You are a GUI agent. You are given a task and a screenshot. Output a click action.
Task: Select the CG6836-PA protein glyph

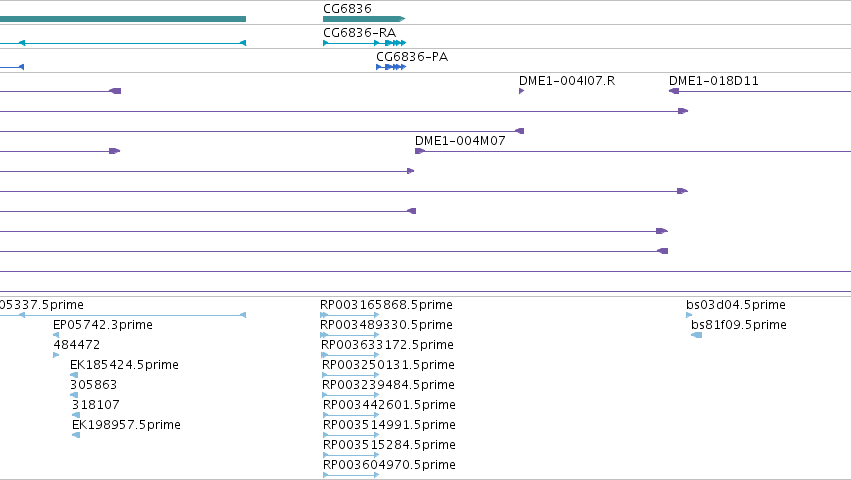(x=391, y=67)
